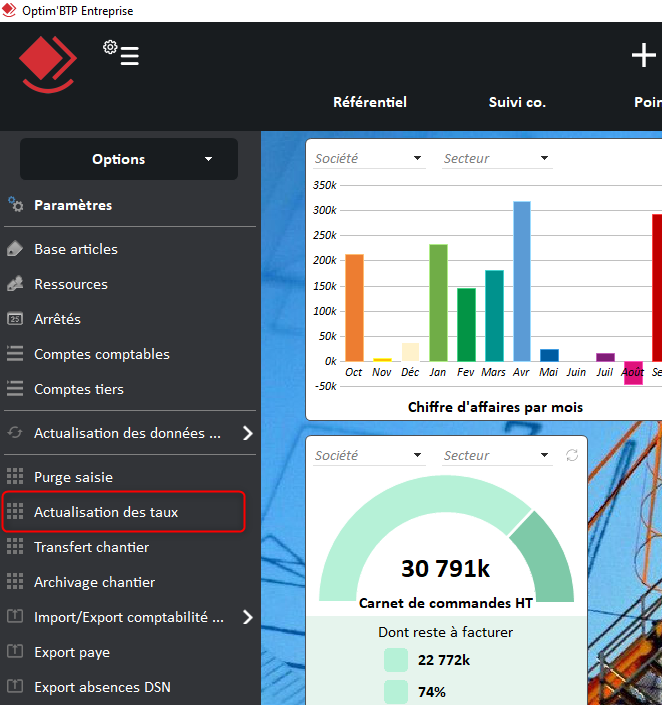The height and width of the screenshot is (705, 662).
Task: Click the Arrêtés calendar icon
Action: [x=15, y=319]
